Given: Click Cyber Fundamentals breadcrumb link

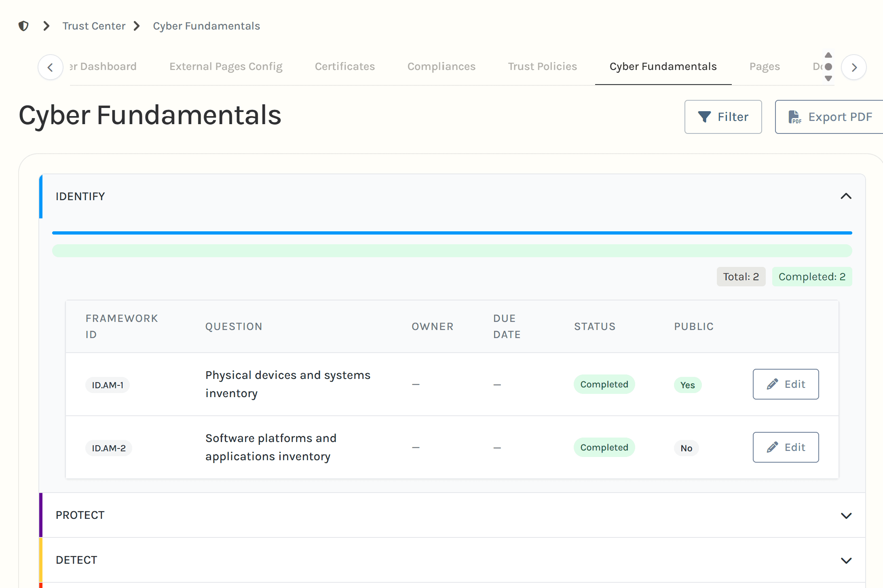Looking at the screenshot, I should point(206,26).
